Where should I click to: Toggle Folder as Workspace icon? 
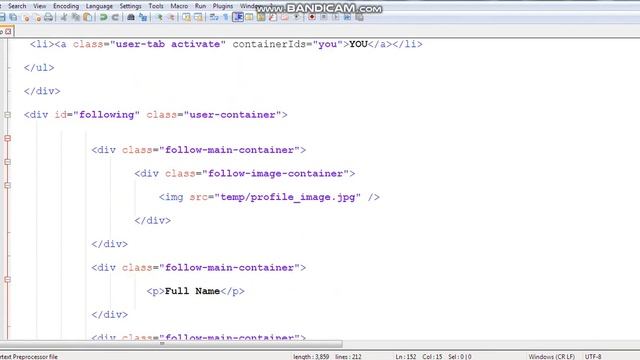284,17
